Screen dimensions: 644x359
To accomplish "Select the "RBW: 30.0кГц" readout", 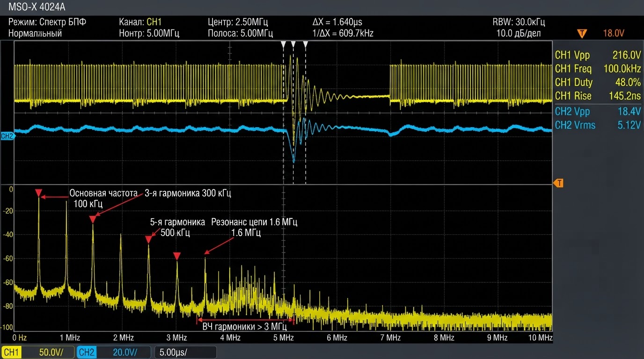I will [x=519, y=22].
